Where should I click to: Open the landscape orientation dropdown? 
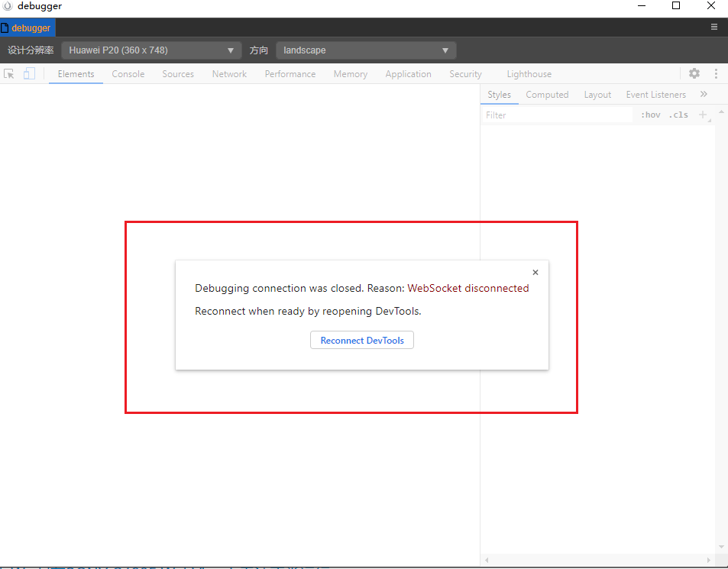366,50
